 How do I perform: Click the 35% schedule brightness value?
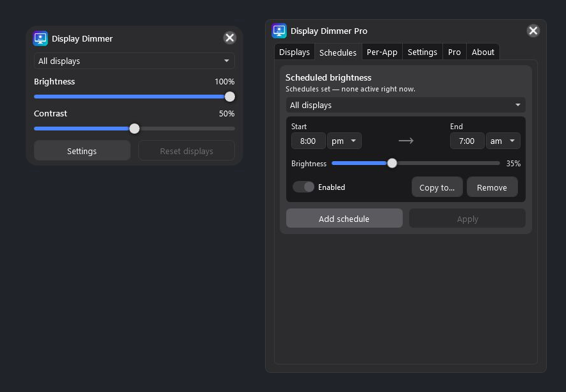pyautogui.click(x=513, y=164)
